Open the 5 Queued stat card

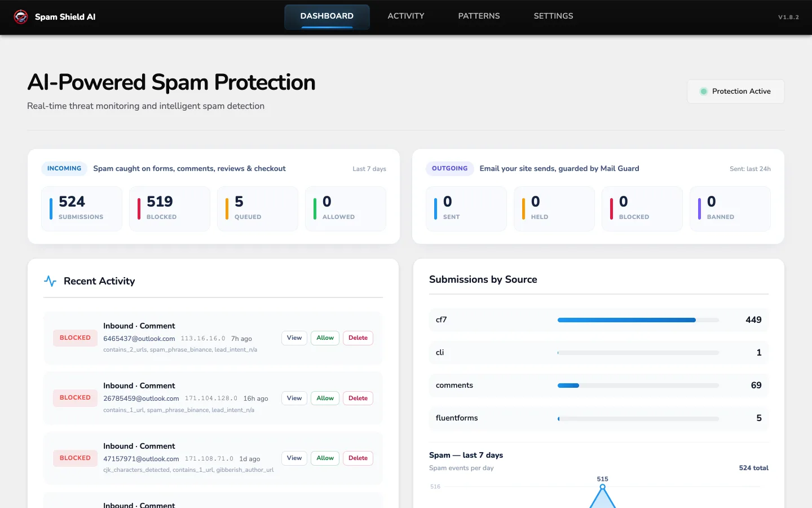tap(258, 209)
